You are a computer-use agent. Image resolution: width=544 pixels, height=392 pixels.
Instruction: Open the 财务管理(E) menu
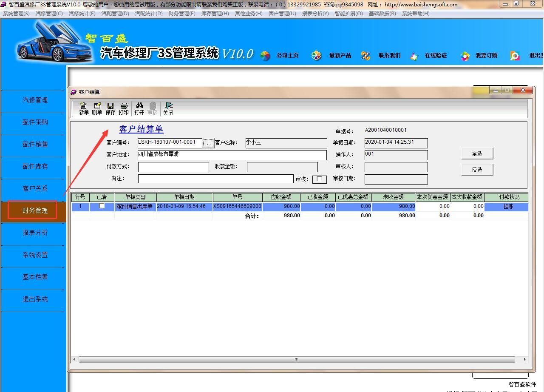[x=182, y=13]
